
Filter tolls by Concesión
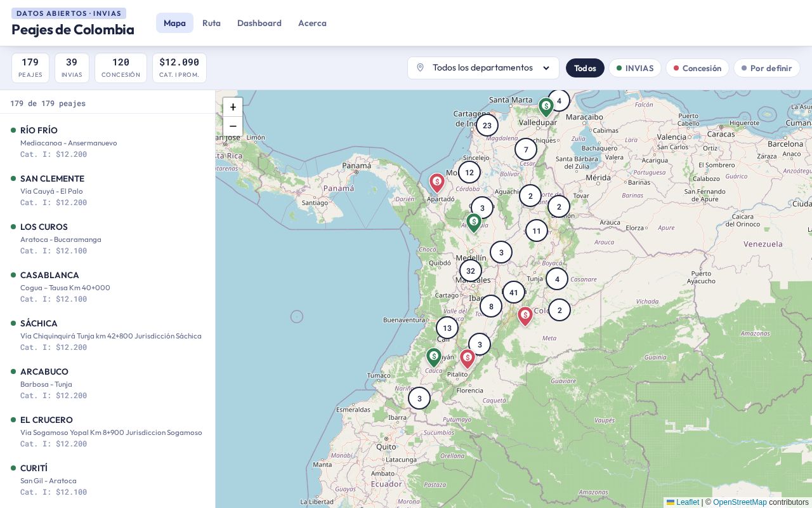697,68
